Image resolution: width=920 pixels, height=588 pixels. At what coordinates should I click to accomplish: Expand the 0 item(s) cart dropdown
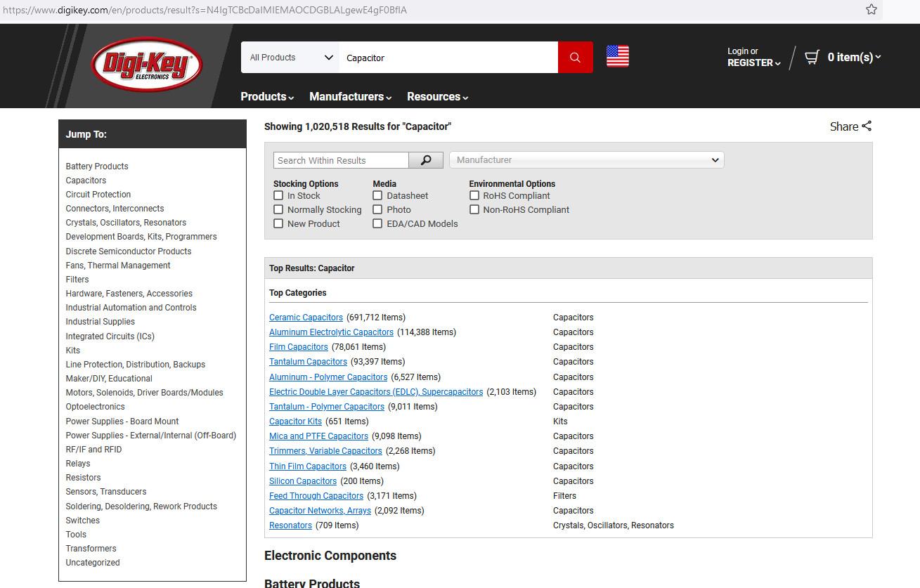(854, 57)
